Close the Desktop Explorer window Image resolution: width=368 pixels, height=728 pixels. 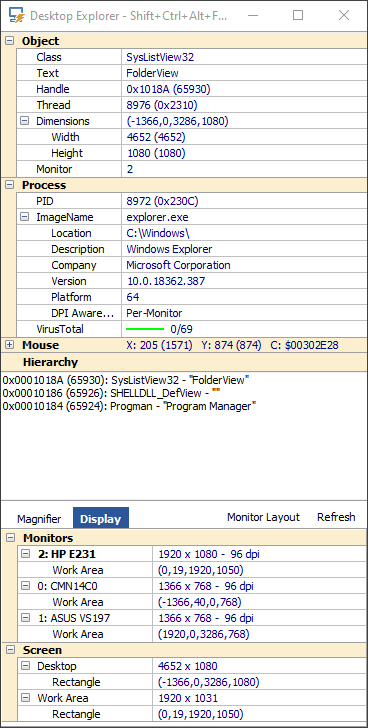pos(344,15)
